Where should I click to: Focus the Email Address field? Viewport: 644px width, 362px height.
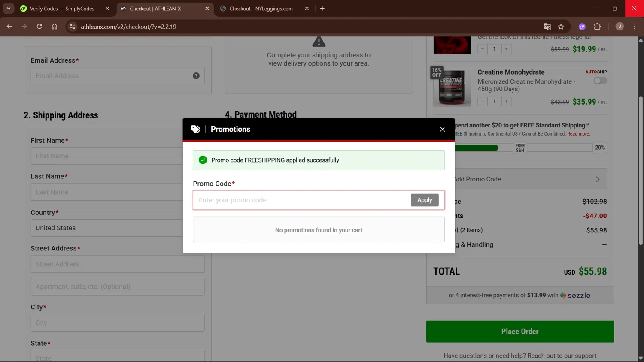pyautogui.click(x=118, y=76)
